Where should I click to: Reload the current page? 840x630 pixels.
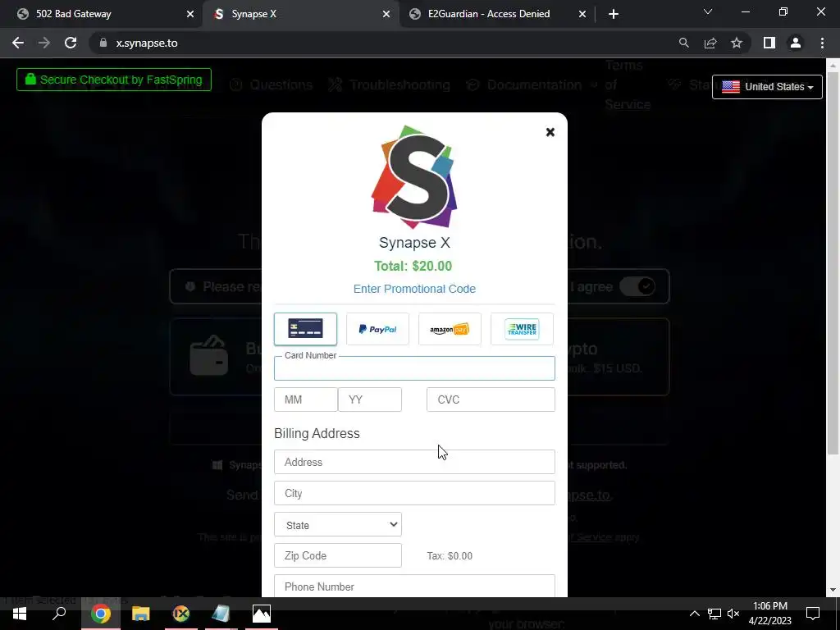pyautogui.click(x=71, y=43)
